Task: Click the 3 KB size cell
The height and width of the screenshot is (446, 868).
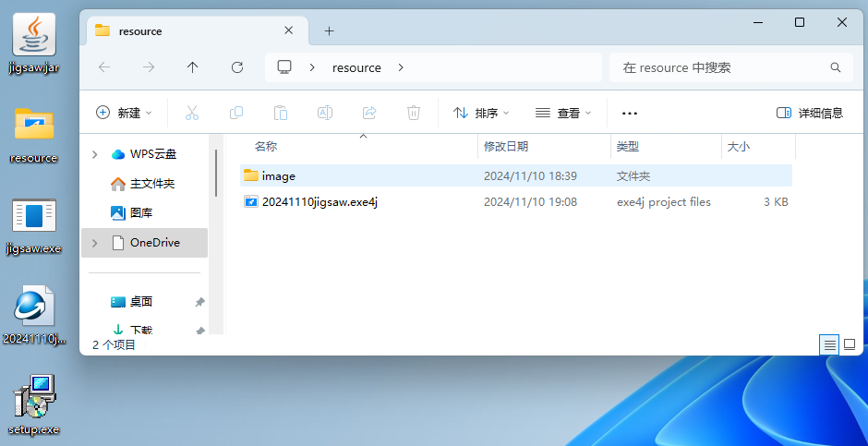Action: (776, 202)
